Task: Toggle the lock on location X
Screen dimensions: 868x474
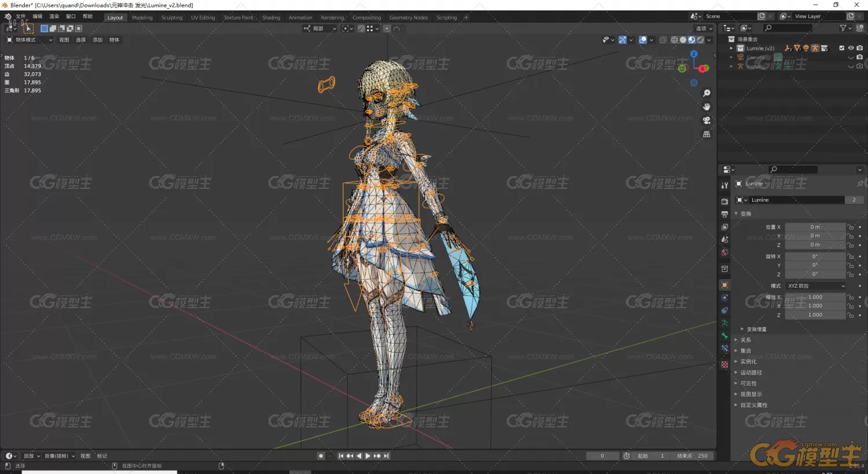Action: [x=851, y=227]
